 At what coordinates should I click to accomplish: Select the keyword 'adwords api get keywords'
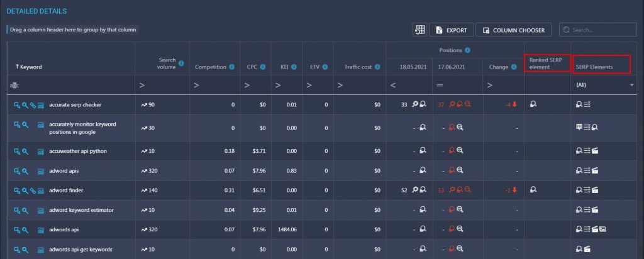tap(80, 250)
